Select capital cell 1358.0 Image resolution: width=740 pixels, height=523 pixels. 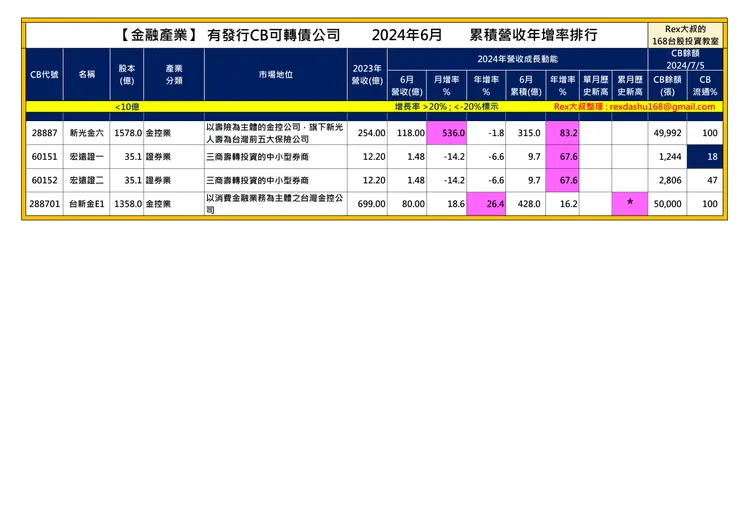point(126,204)
